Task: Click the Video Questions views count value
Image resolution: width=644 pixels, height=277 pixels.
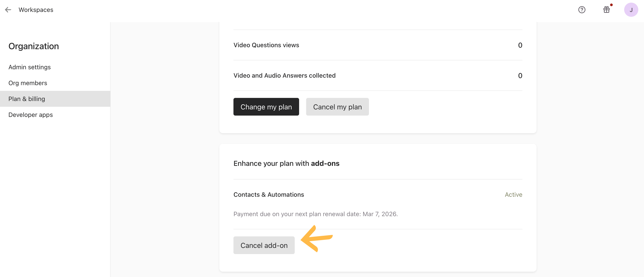Action: (520, 45)
